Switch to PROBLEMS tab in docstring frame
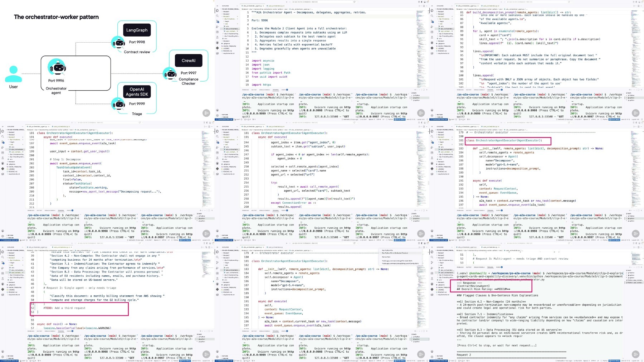This screenshot has height=362, width=644. (245, 90)
